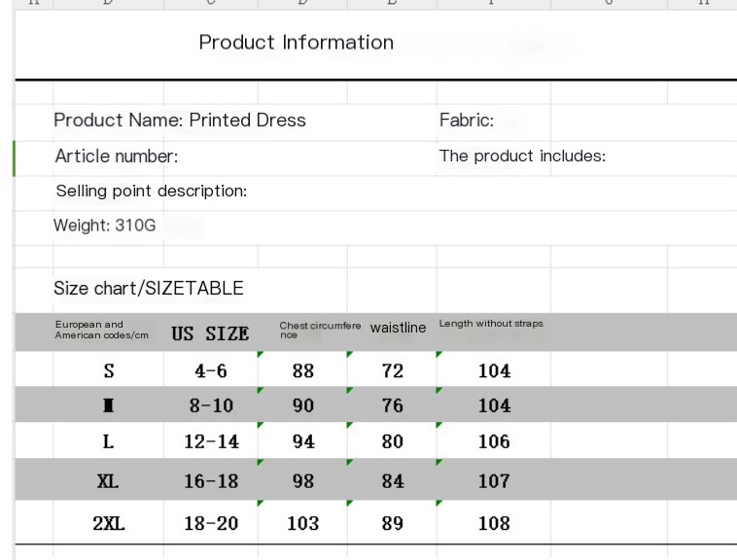
Task: Select "The product includes:" cell
Action: click(x=522, y=157)
